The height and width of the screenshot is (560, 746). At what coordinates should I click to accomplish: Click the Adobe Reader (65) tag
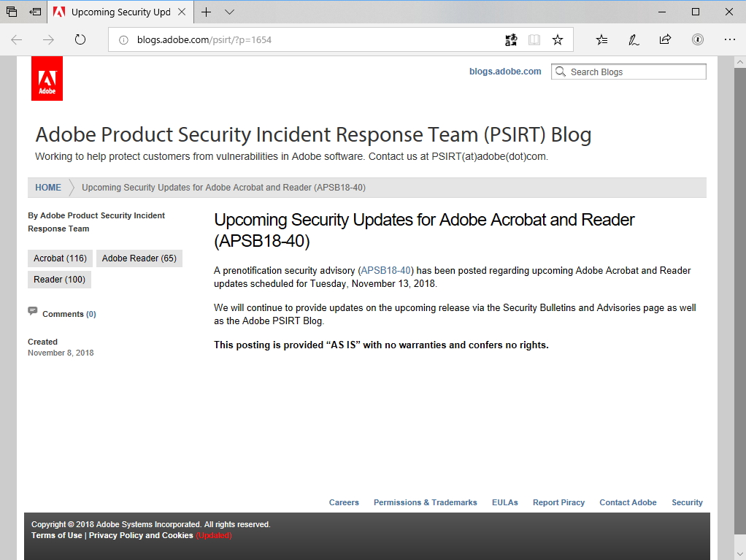(139, 258)
